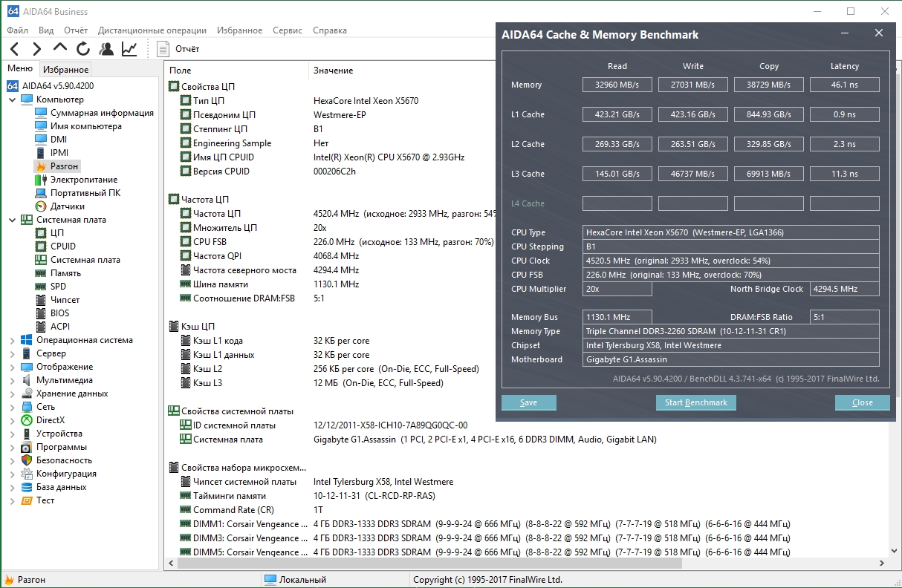Select Имя компьютера in the tree
The height and width of the screenshot is (588, 902).
tap(86, 126)
